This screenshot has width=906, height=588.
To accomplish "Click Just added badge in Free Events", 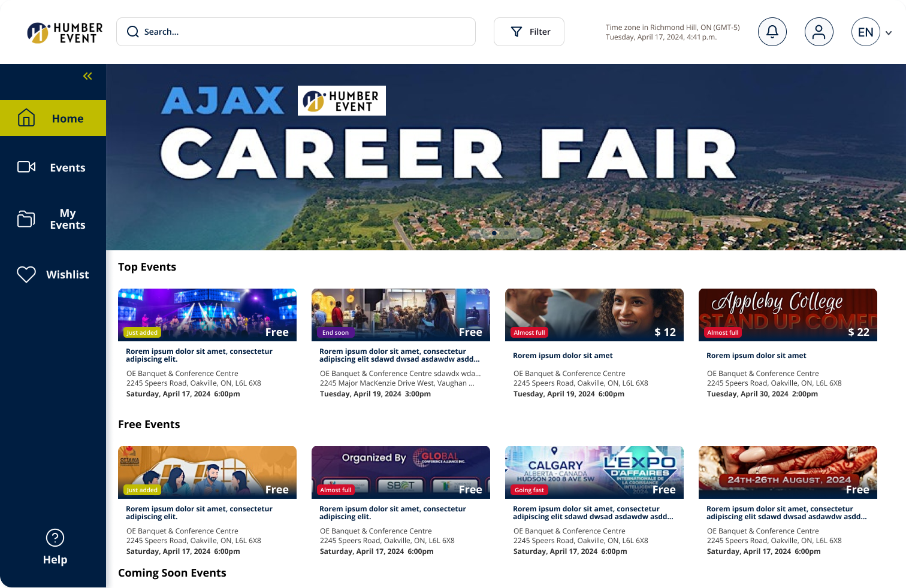I will point(142,490).
